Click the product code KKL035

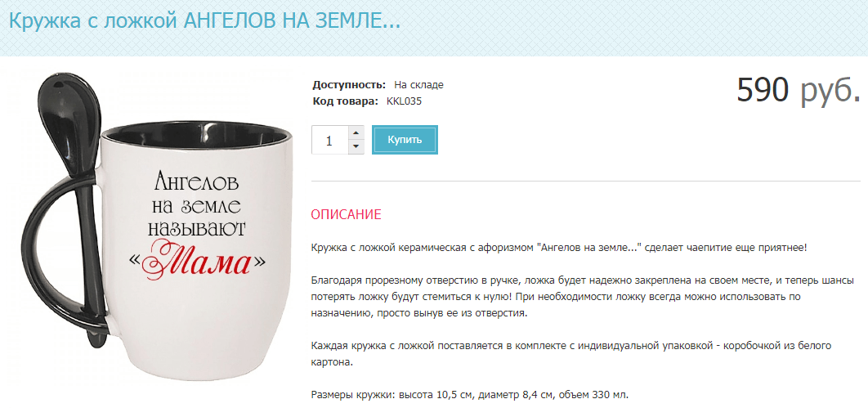(x=404, y=101)
